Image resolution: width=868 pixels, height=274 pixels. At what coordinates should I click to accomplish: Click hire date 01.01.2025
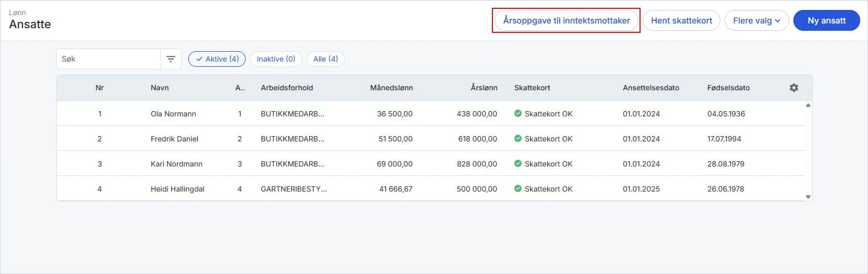pos(641,189)
